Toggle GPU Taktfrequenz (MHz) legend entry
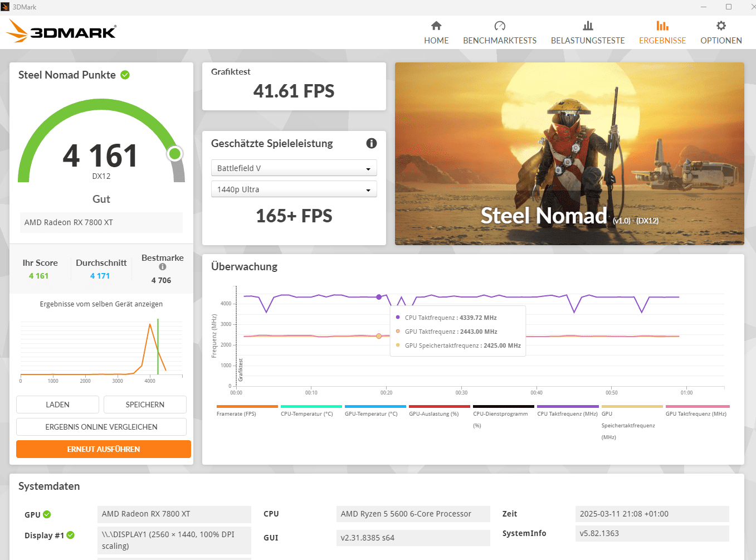Screen dimensions: 756x560 pos(697,411)
